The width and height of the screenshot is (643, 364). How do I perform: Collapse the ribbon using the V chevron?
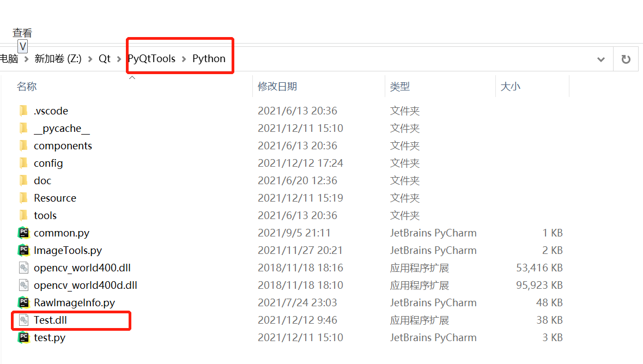[22, 46]
